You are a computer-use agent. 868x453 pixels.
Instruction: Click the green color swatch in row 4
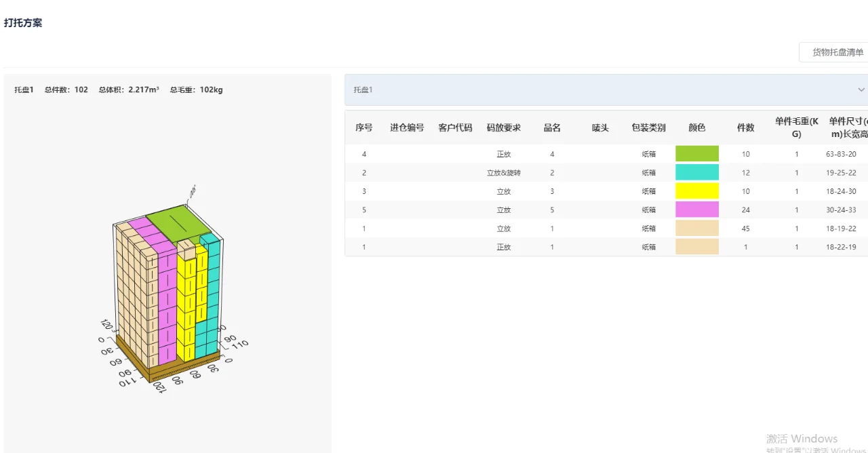coord(696,154)
